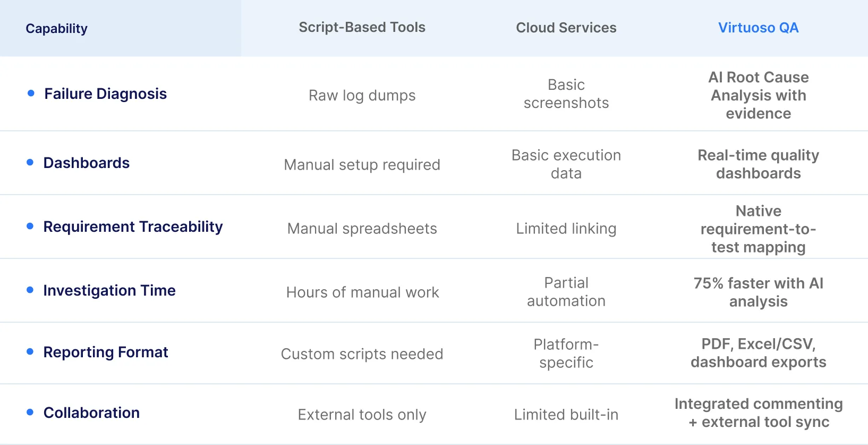Image resolution: width=868 pixels, height=445 pixels.
Task: Click Native requirement-to-test mapping cell
Action: click(x=759, y=229)
